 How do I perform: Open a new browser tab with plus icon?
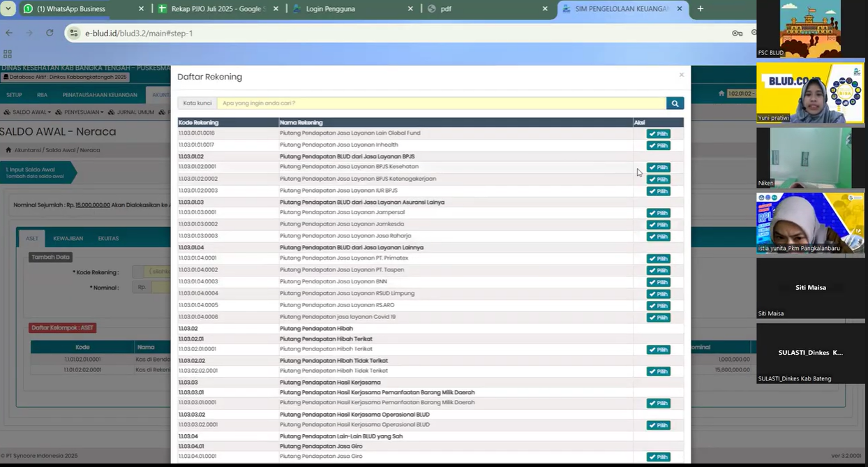[701, 9]
